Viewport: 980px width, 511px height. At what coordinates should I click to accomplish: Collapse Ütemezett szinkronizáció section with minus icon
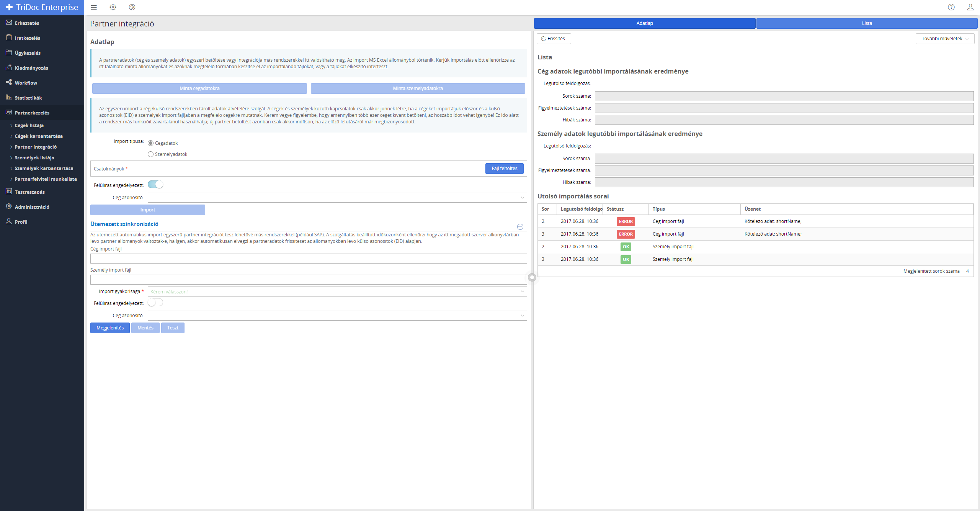pyautogui.click(x=520, y=227)
